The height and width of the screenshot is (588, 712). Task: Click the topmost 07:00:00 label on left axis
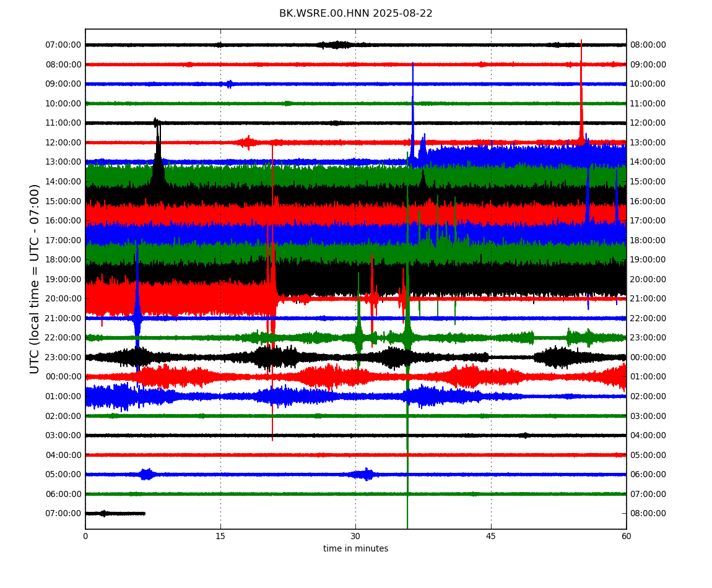coord(63,45)
